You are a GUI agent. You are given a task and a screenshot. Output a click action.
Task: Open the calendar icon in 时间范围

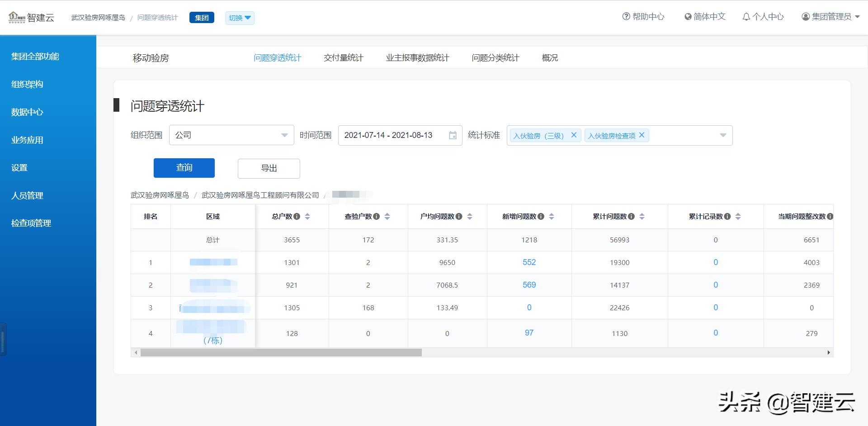453,135
